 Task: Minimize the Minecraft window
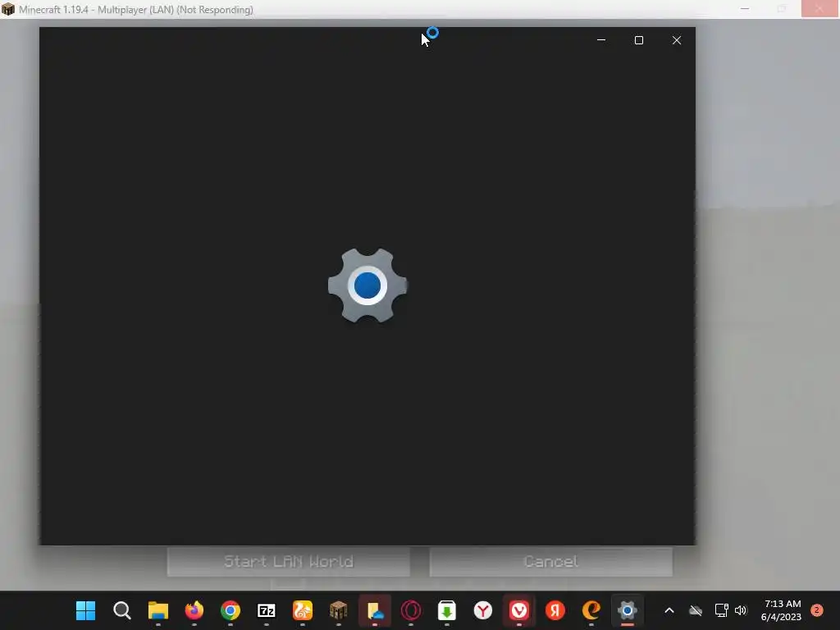(x=745, y=9)
